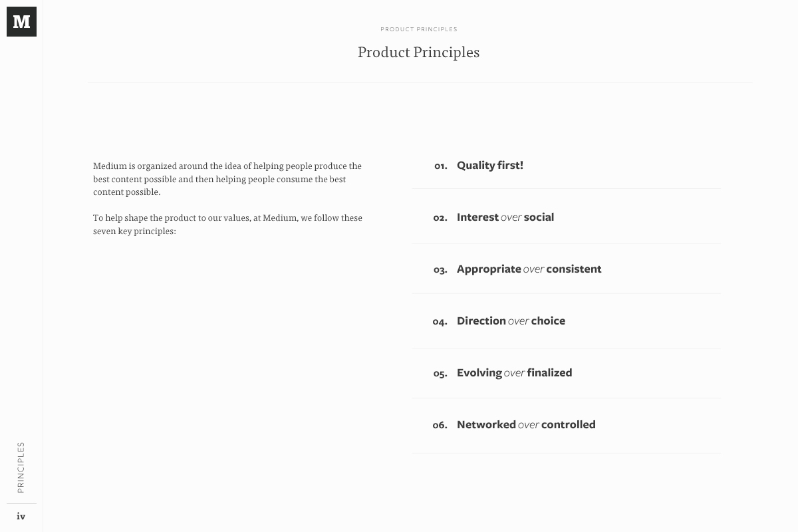The width and height of the screenshot is (798, 532).
Task: Open the vertical PRINCIPLES sidebar label
Action: pyautogui.click(x=21, y=467)
